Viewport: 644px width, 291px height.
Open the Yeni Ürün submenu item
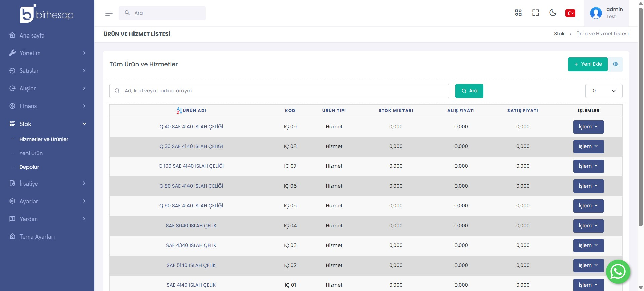click(31, 153)
